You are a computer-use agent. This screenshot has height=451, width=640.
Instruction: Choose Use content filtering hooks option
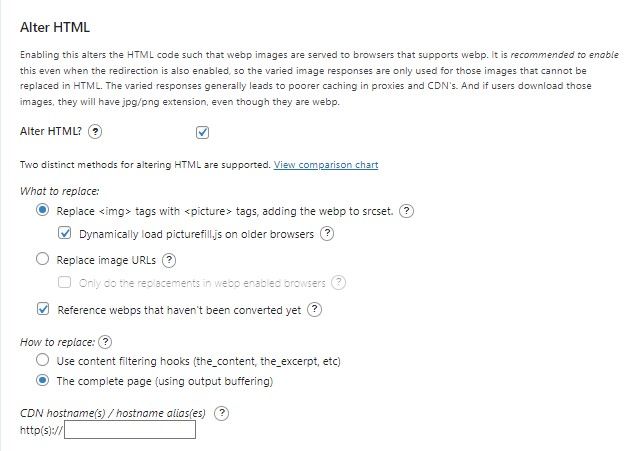point(42,360)
